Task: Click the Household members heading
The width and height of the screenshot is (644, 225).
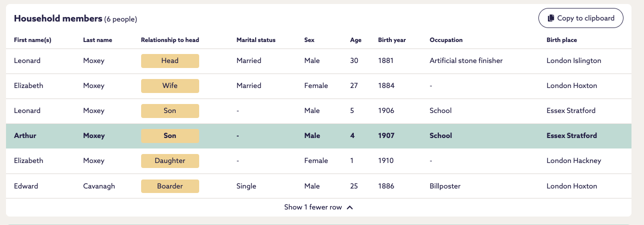Action: [x=58, y=18]
